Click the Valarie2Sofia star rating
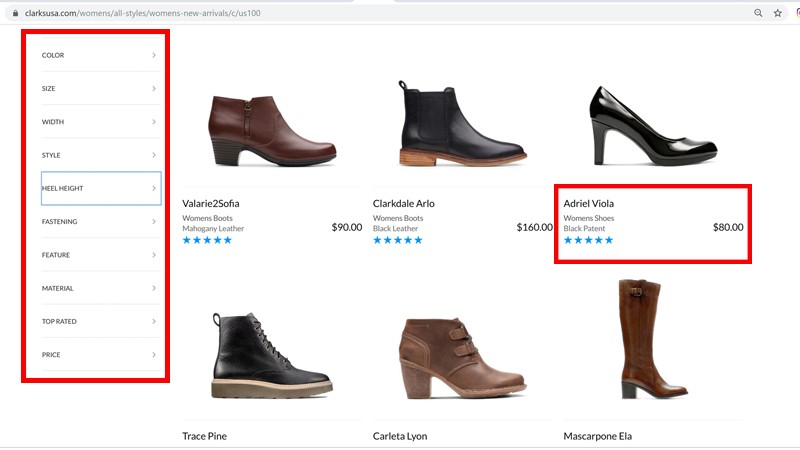Image resolution: width=800 pixels, height=450 pixels. point(207,240)
